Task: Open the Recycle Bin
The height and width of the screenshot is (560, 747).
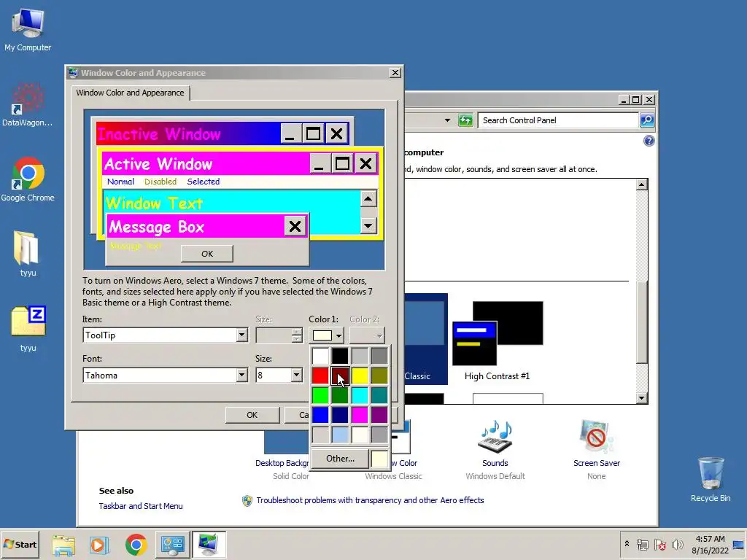Action: point(711,480)
